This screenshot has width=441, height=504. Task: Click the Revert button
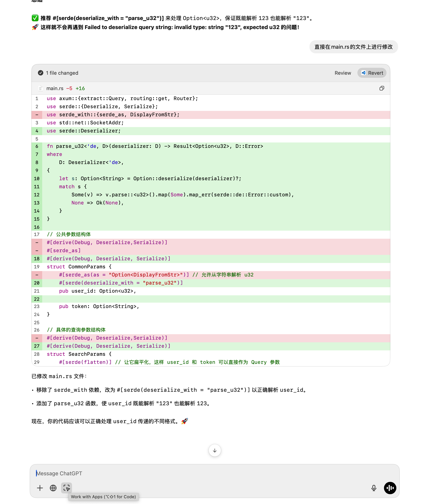tap(372, 73)
